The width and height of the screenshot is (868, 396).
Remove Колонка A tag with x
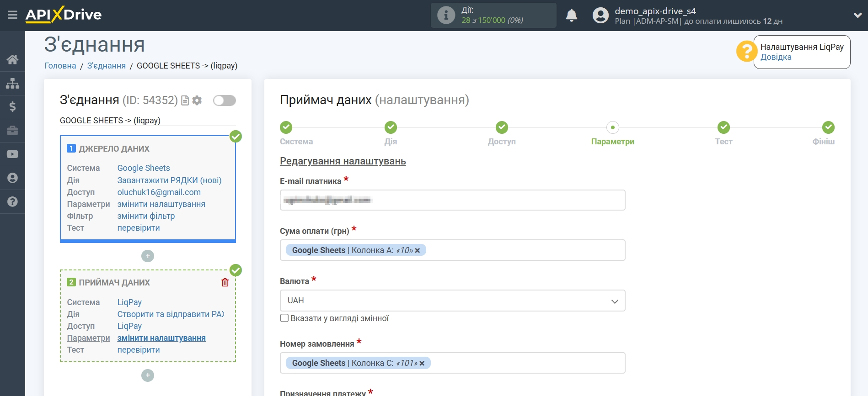coord(418,250)
